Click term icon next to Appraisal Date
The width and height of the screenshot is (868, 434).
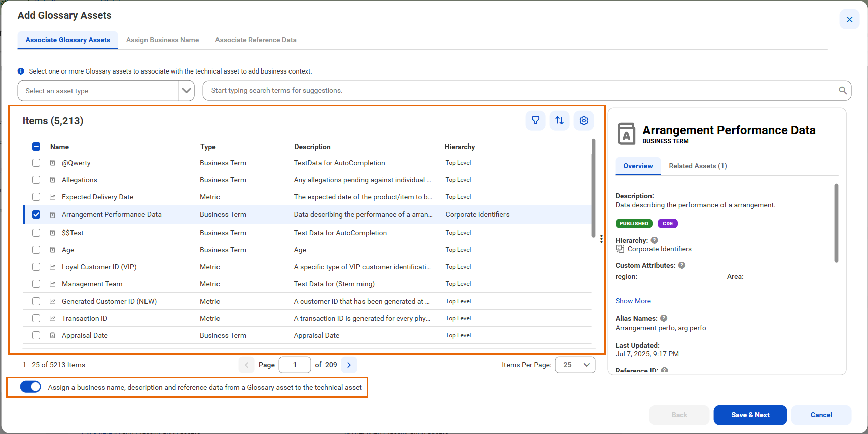(x=52, y=335)
